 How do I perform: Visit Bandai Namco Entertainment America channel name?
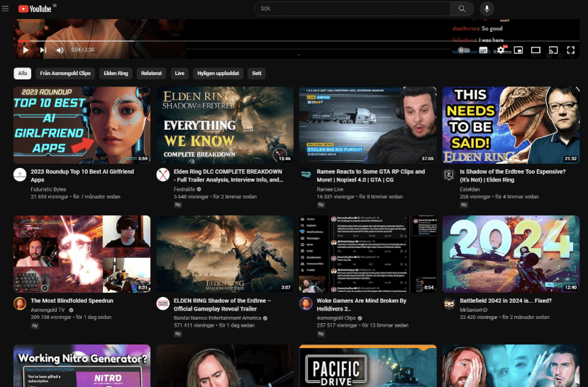pos(217,318)
